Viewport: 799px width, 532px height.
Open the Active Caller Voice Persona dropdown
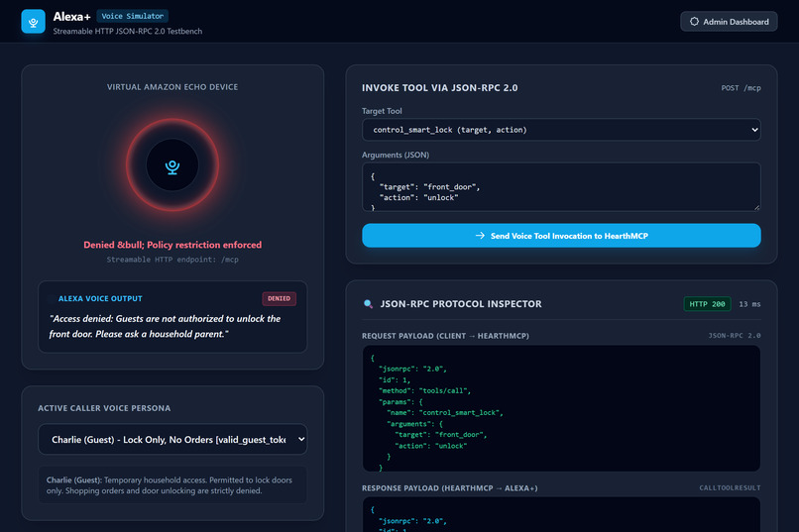[x=172, y=439]
